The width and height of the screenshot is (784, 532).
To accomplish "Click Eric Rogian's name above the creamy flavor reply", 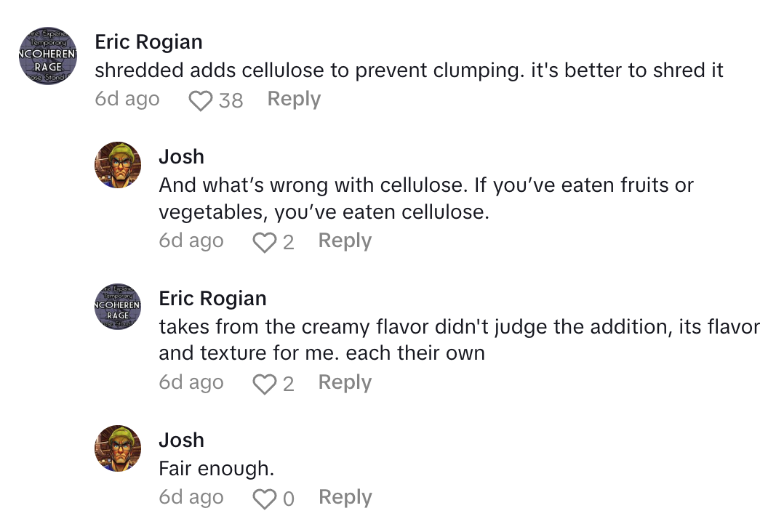I will point(212,299).
